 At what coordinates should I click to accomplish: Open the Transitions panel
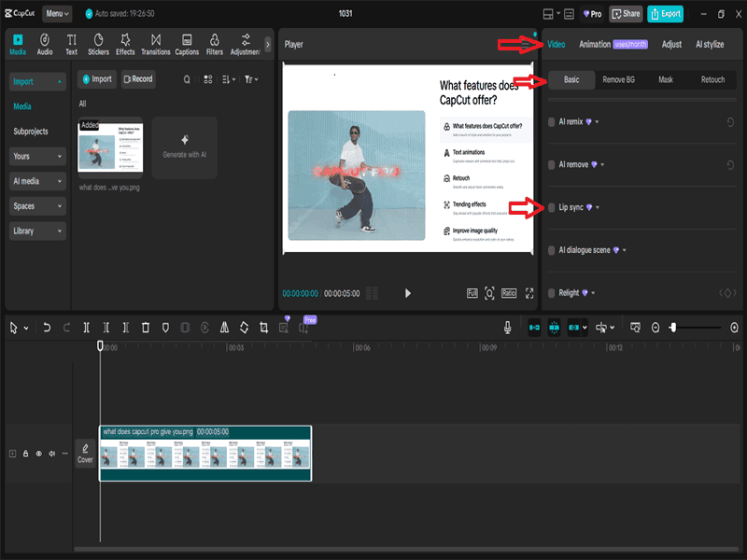[x=155, y=44]
